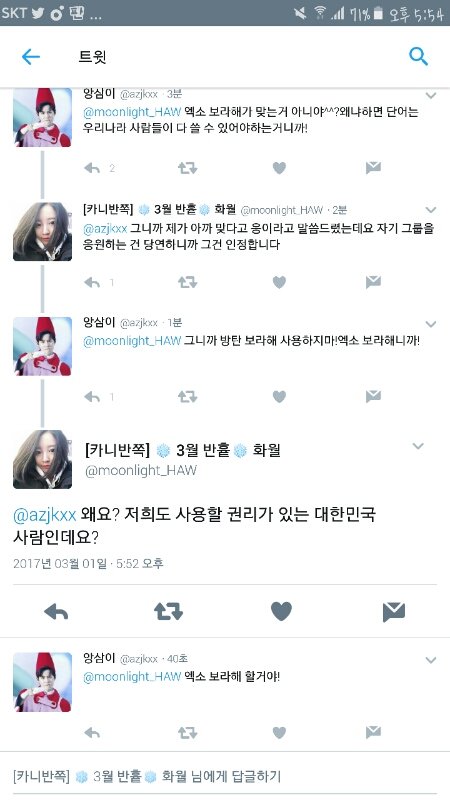Open @azjkxx mention in main tweet
The image size is (450, 800).
(x=44, y=515)
